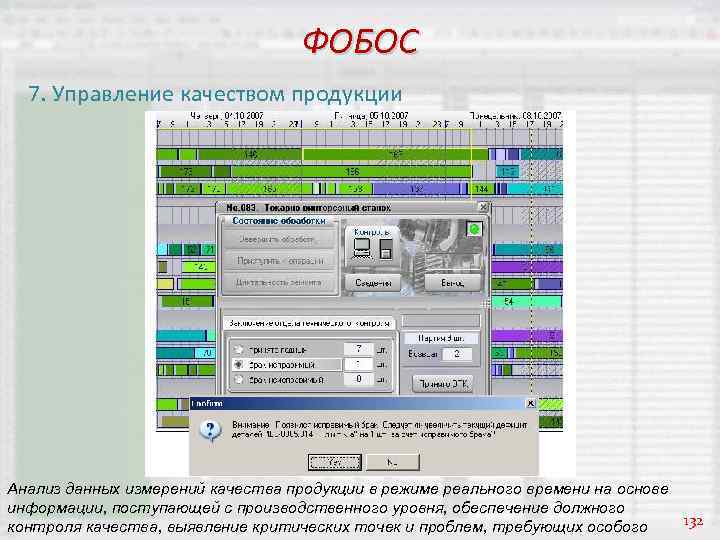Select the брак исправимый radio option

[238, 365]
